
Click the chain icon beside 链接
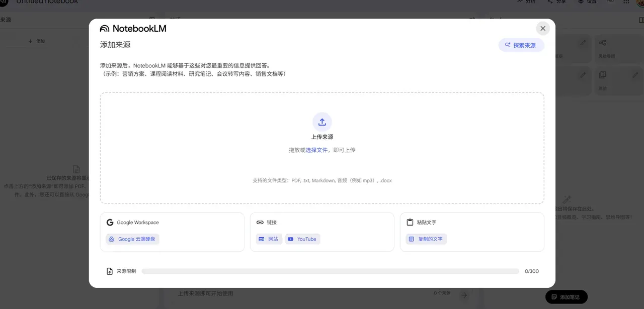point(260,223)
